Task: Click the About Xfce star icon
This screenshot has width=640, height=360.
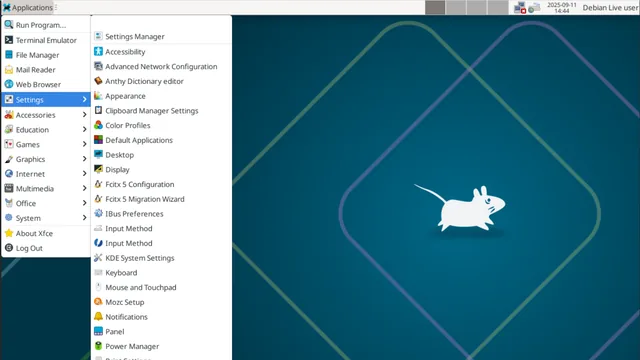Action: point(9,233)
